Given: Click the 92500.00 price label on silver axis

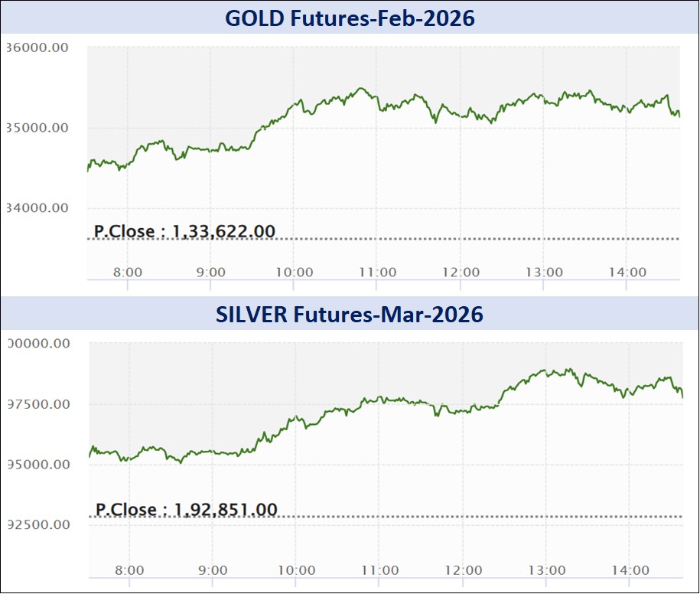Looking at the screenshot, I should [x=38, y=525].
